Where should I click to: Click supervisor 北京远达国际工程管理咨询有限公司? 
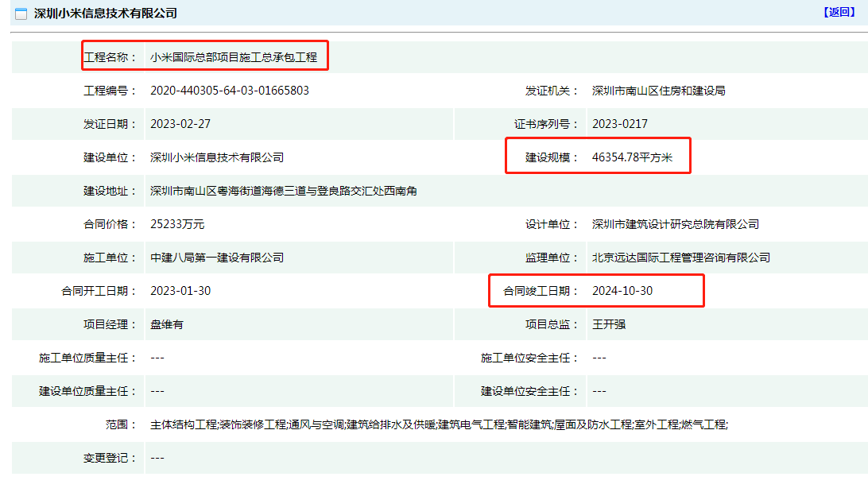(x=681, y=258)
